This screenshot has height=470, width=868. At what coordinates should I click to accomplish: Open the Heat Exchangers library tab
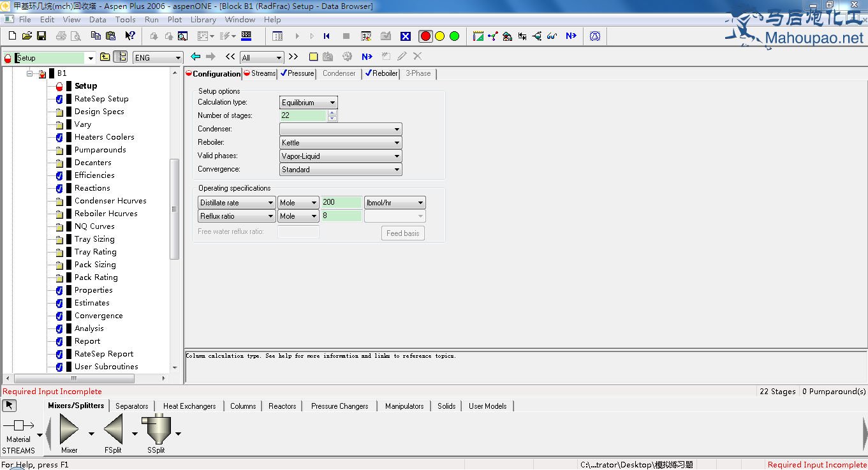tap(189, 406)
